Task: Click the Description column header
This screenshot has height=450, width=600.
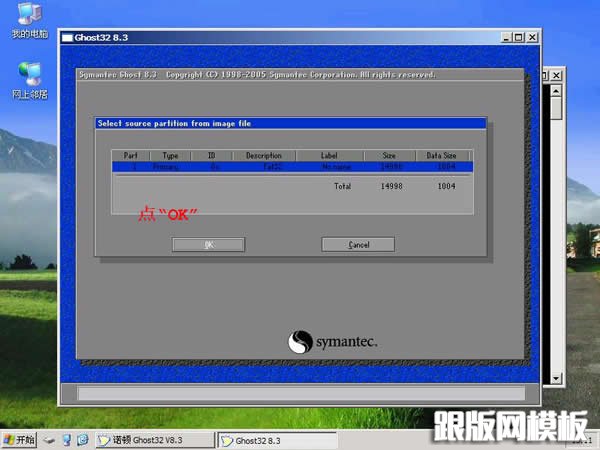Action: pos(264,155)
